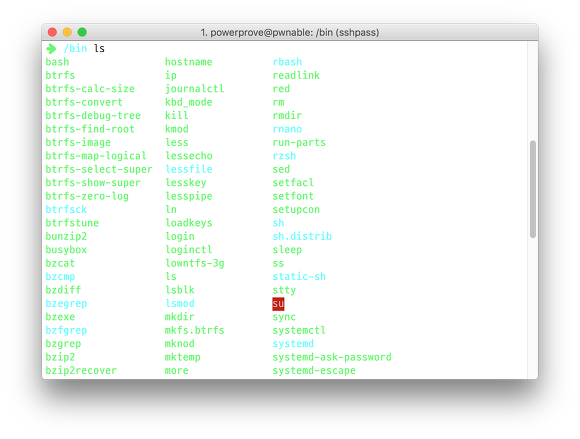The height and width of the screenshot is (439, 580).
Task: Click the yellow minimize window button
Action: point(67,32)
